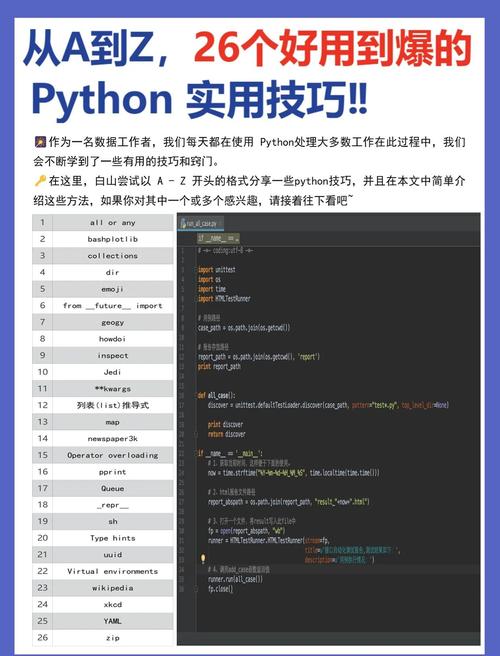
Task: Click the 'import os' code line
Action: [209, 279]
